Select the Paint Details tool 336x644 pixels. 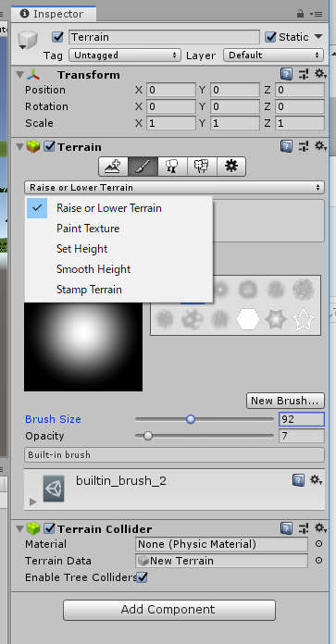click(202, 167)
